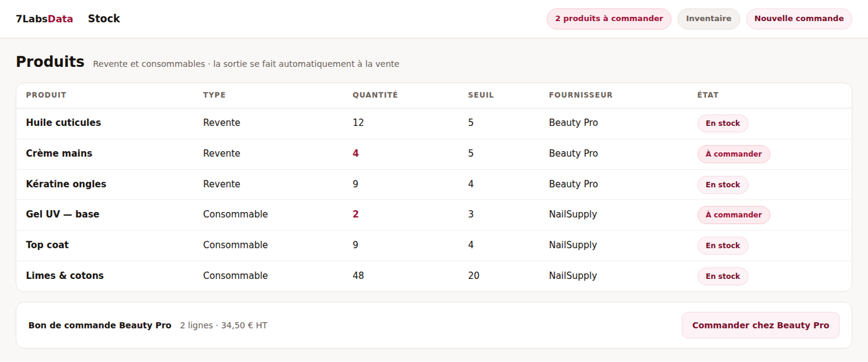
Task: Click the SEUIL column header
Action: tap(481, 95)
